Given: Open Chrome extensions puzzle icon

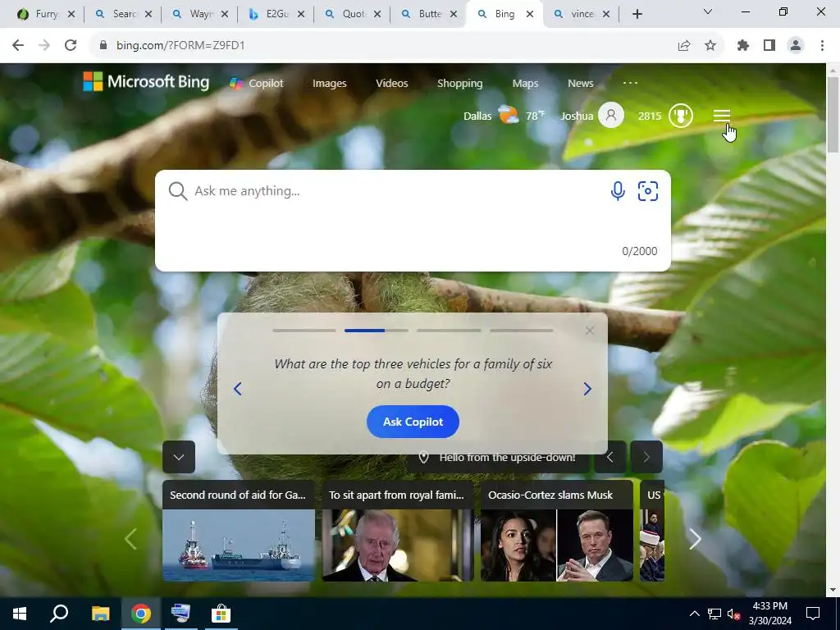Looking at the screenshot, I should 743,46.
